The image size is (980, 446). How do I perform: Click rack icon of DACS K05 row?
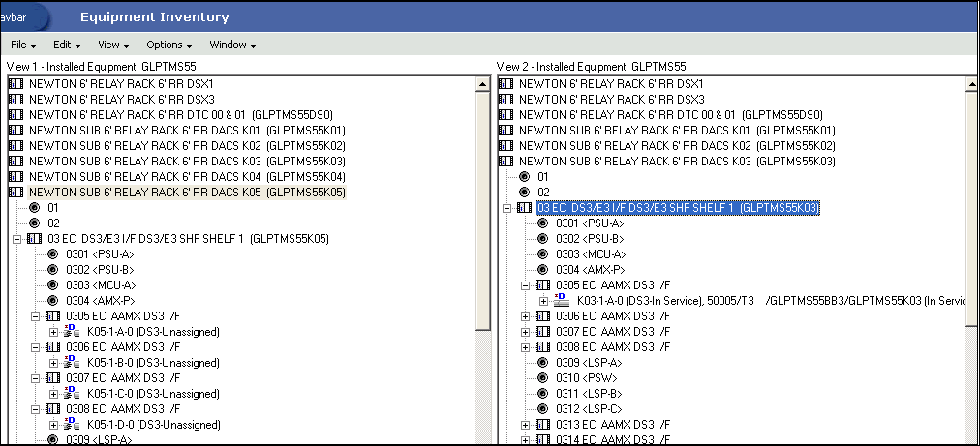(x=17, y=193)
